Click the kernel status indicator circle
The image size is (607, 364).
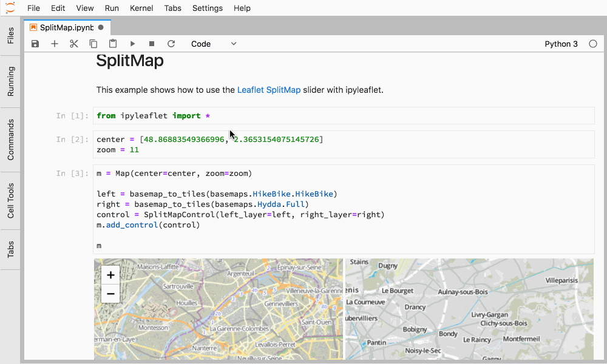coord(592,44)
